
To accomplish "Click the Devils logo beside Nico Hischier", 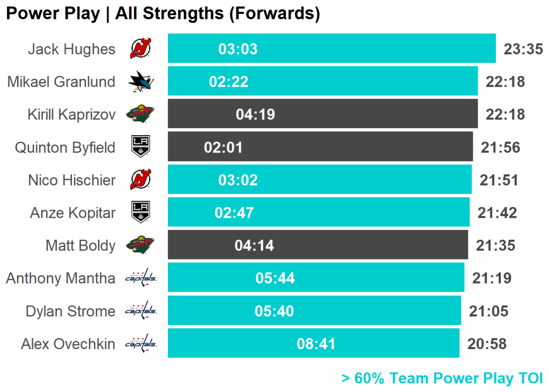I will pyautogui.click(x=141, y=179).
